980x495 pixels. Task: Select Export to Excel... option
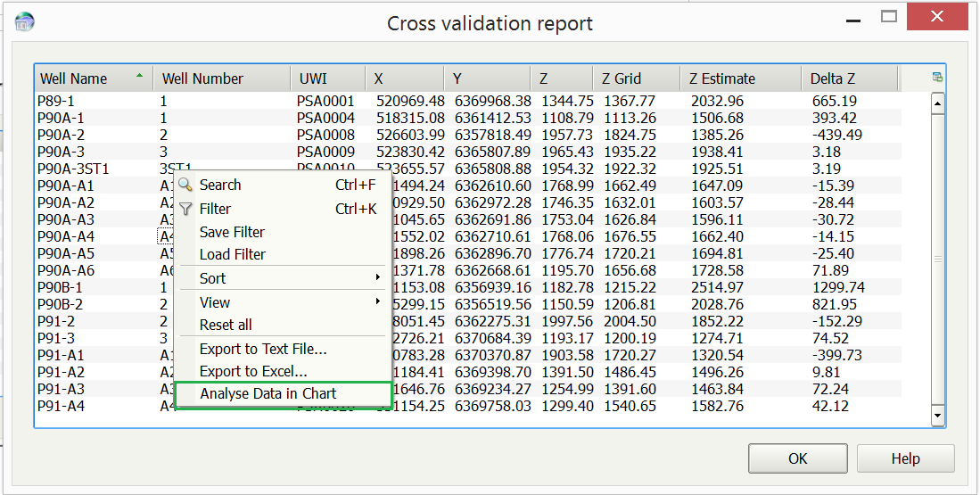[253, 371]
